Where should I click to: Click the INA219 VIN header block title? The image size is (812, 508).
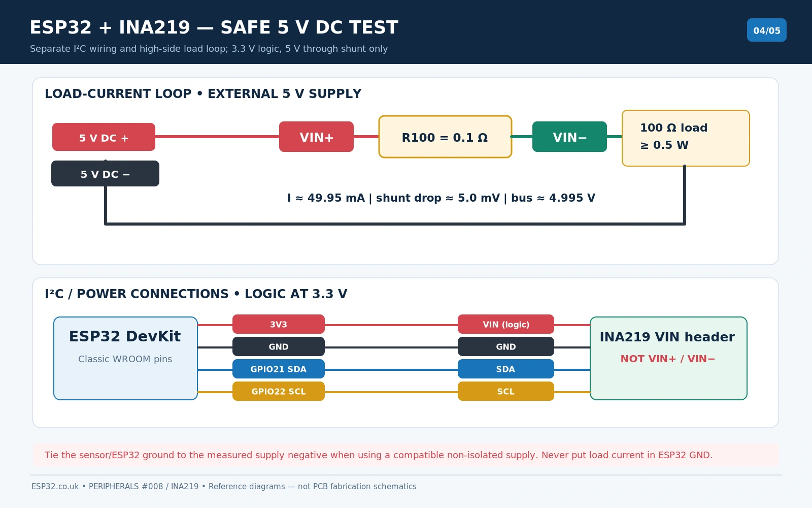click(x=667, y=337)
